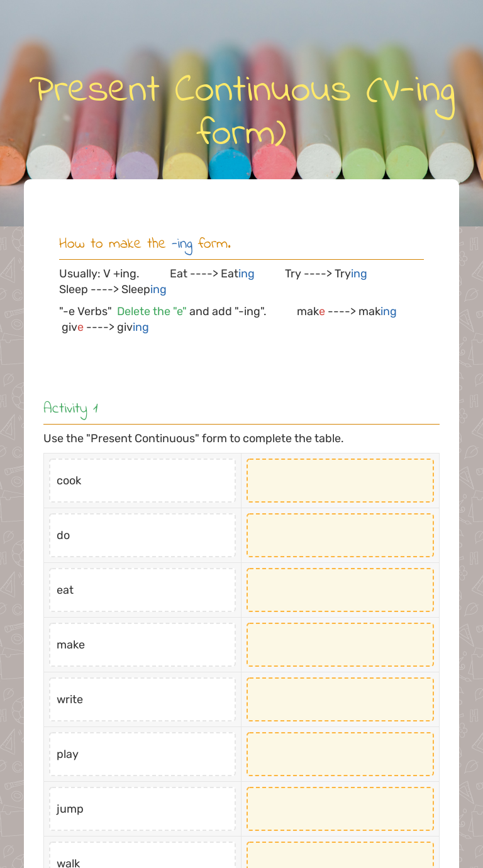Click the green "Delete the e" text

click(x=152, y=311)
